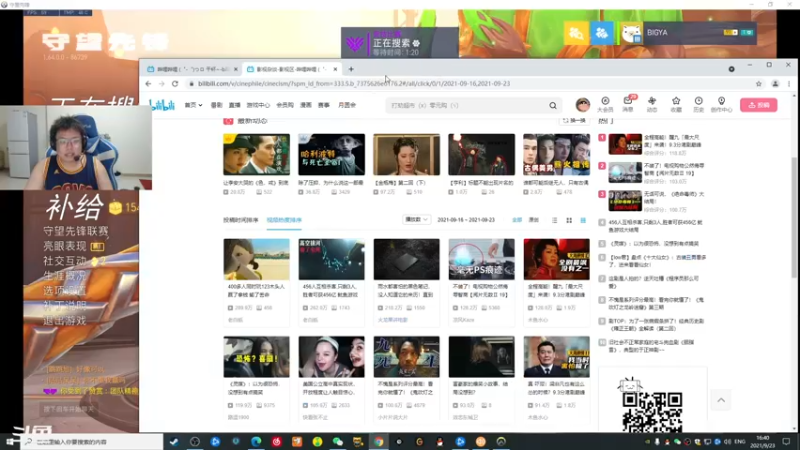Open a new browser tab
Screen dimensions: 800x450
click(x=351, y=69)
